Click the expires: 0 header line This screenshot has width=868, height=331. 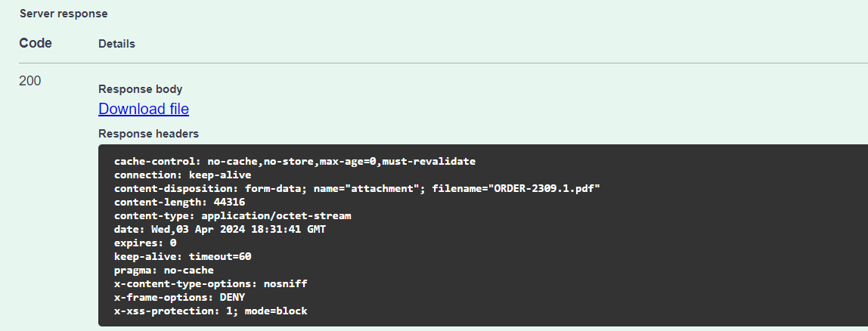coord(145,243)
